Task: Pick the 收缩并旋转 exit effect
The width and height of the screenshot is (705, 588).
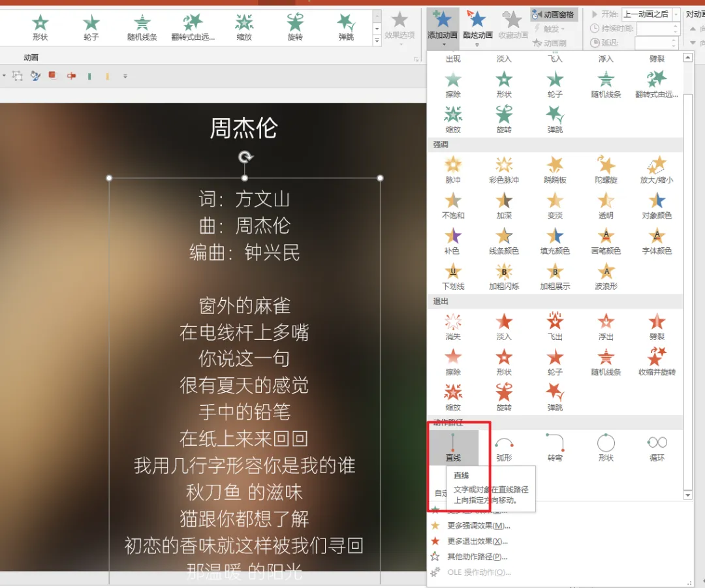Action: tap(657, 362)
